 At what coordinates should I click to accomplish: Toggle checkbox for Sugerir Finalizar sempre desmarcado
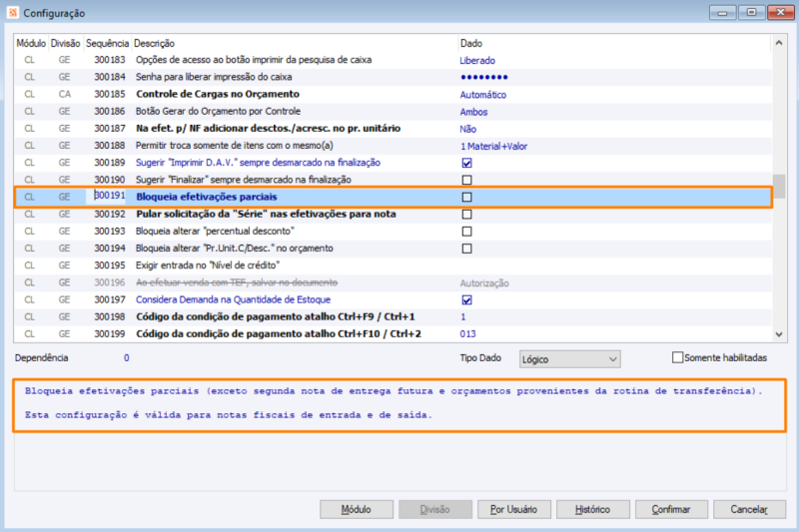466,180
